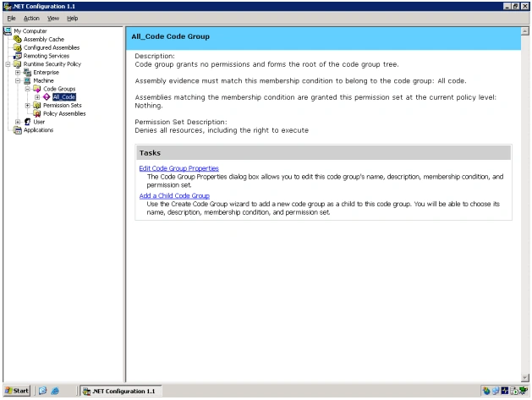Click the Policy Assemblies icon
Viewport: 532px width, 400px height.
[37, 113]
